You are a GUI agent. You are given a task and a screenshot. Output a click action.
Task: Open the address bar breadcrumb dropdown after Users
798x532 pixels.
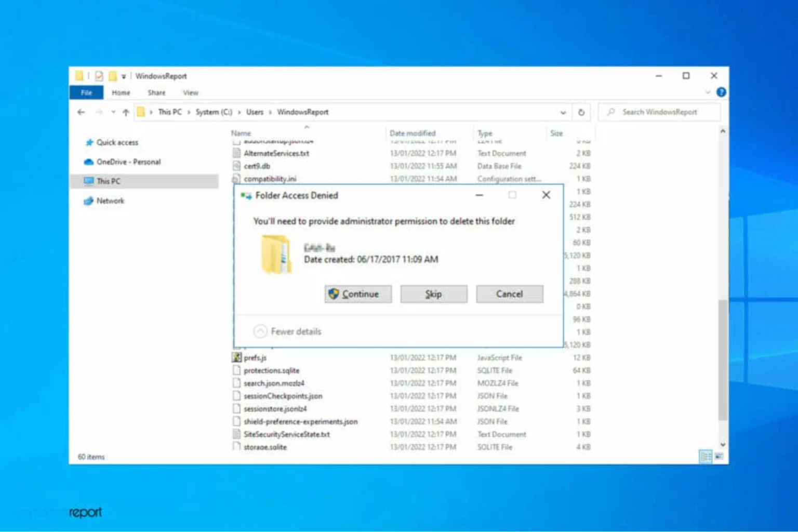coord(271,112)
